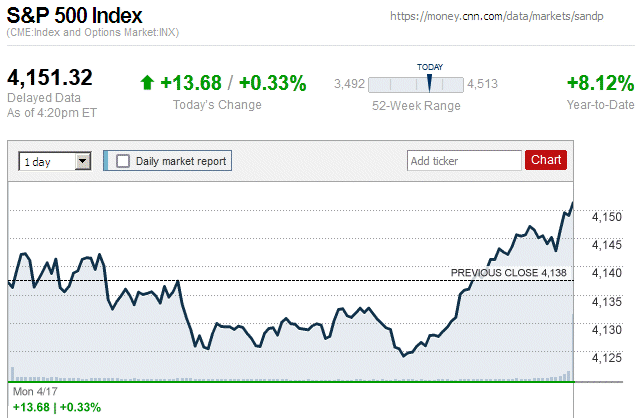The height and width of the screenshot is (420, 640).
Task: Open the 1 day time range dropdown
Action: pyautogui.click(x=55, y=162)
